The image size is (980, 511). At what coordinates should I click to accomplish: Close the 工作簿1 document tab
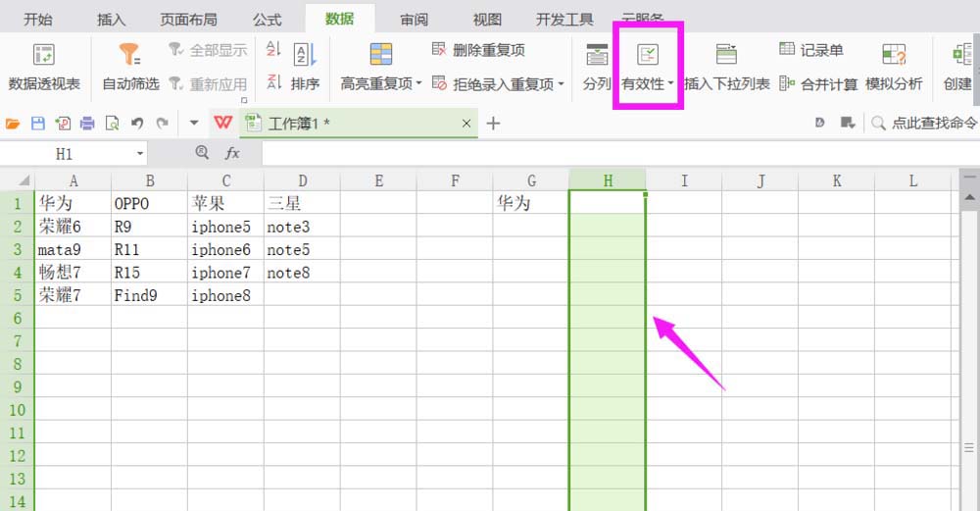coord(466,124)
